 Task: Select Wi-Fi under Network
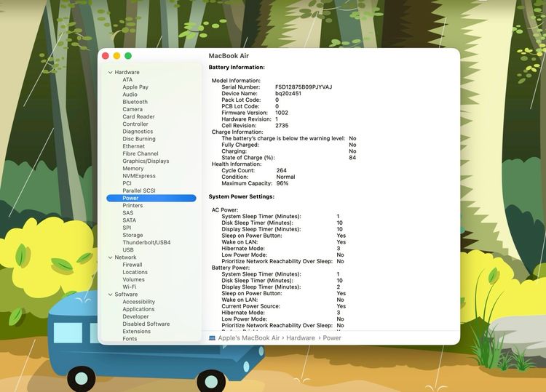[130, 287]
